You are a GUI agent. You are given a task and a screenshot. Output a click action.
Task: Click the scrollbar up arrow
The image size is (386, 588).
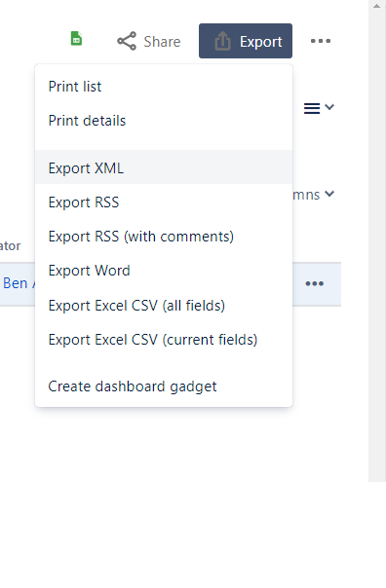tap(376, 6)
